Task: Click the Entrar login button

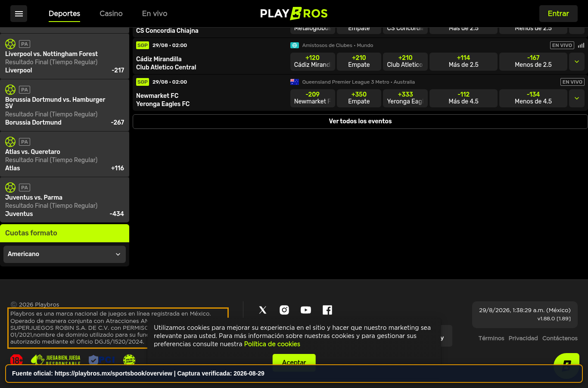Action: [x=558, y=14]
